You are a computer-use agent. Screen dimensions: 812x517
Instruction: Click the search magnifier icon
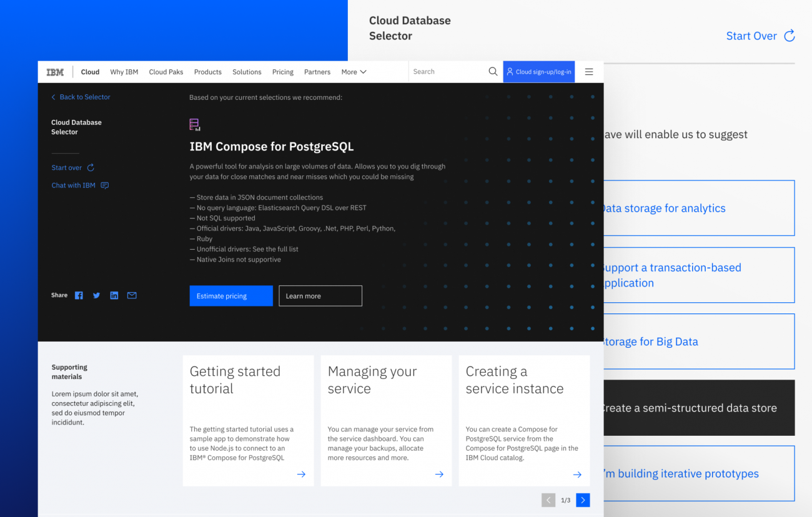493,72
